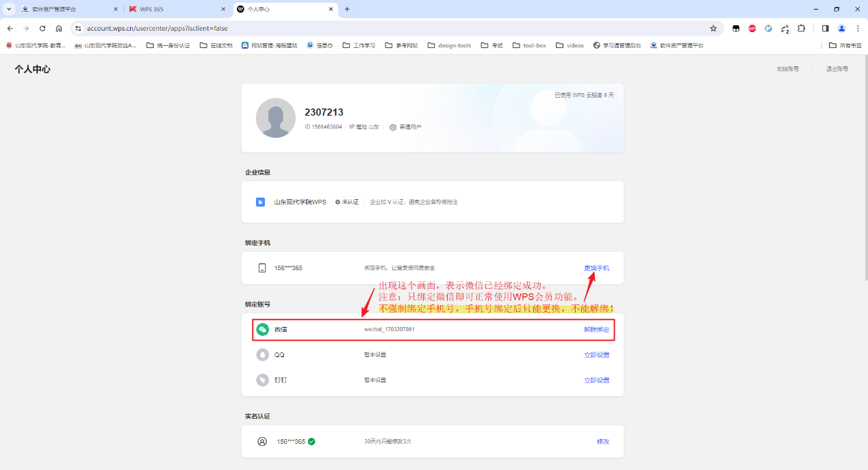Open the 网站管理·海报建站 bookmark

(x=269, y=46)
